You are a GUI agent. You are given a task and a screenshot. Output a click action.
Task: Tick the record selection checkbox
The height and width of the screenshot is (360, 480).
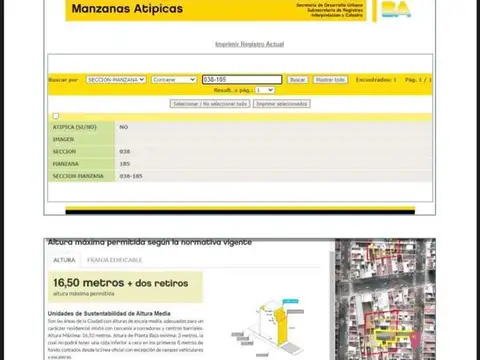pos(56,116)
